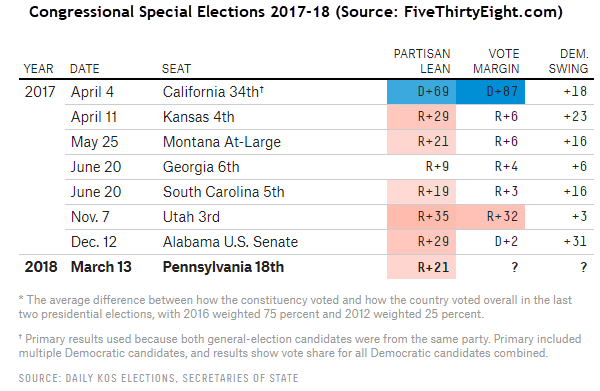The height and width of the screenshot is (391, 600).
Task: Click the blue D+69 partisan lean cell
Action: (421, 92)
